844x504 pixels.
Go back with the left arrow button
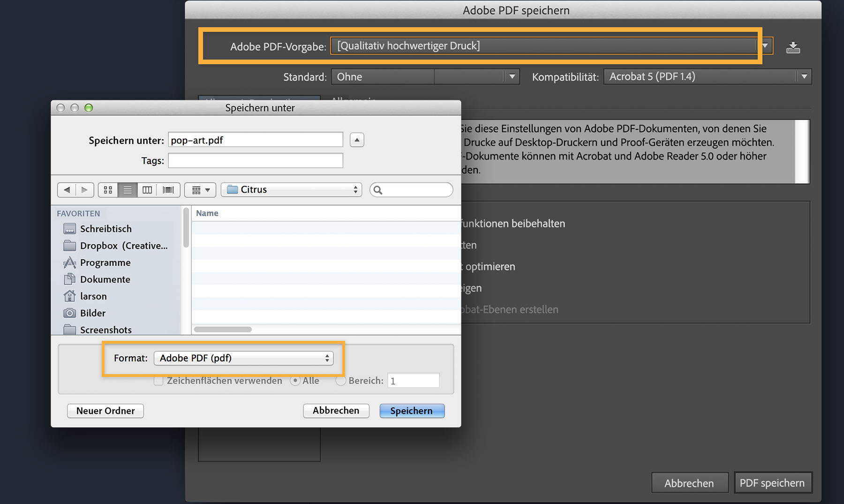tap(67, 190)
